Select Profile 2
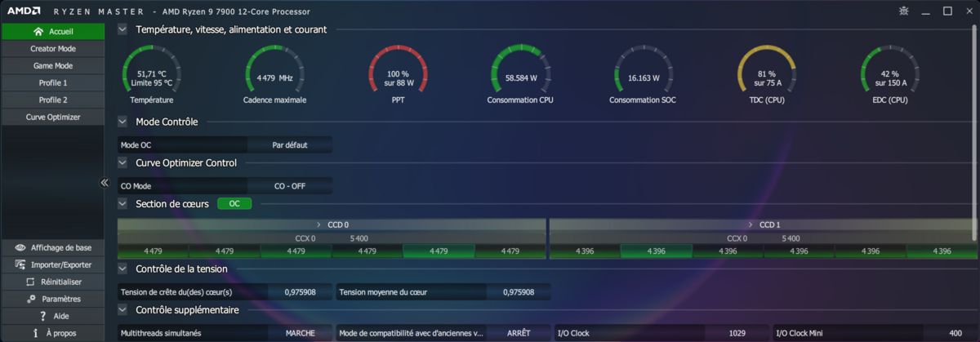The image size is (980, 342). [x=53, y=100]
